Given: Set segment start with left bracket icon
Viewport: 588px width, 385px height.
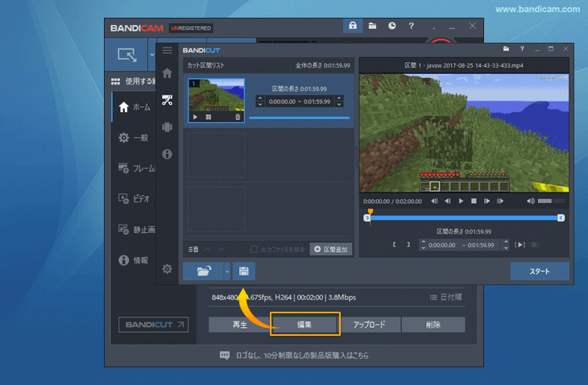Looking at the screenshot, I should click(394, 244).
